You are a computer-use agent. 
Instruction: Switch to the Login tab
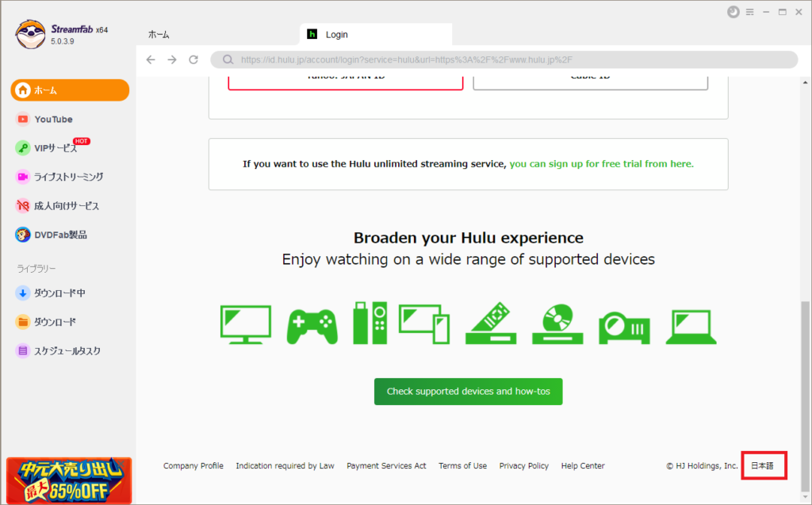click(376, 35)
